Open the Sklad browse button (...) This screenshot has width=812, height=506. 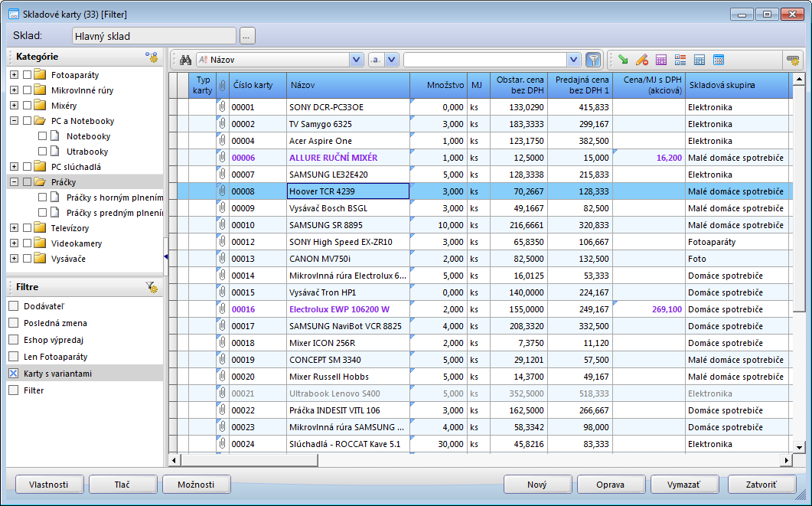[x=247, y=36]
